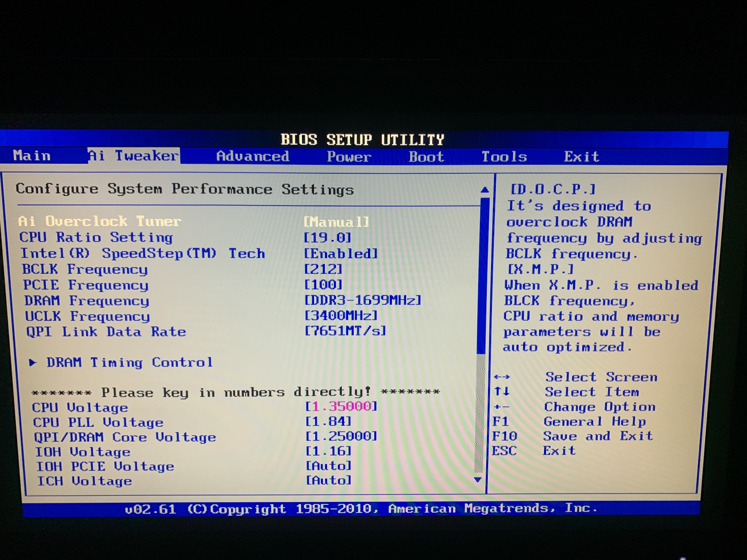Open DRAM Frequency DDR3-1699MHz selector

pyautogui.click(x=363, y=300)
